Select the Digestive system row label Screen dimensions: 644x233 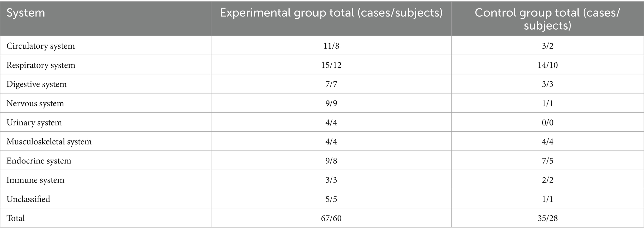point(36,85)
